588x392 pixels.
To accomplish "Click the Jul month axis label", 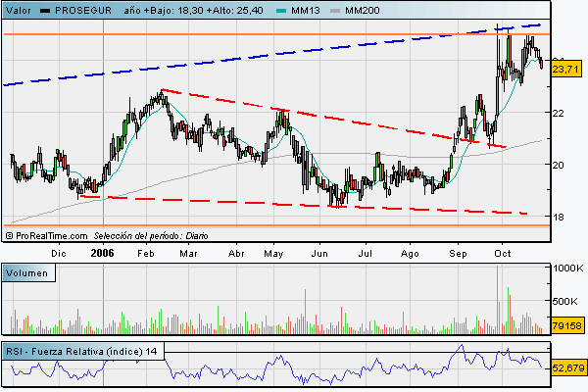I will click(x=366, y=254).
